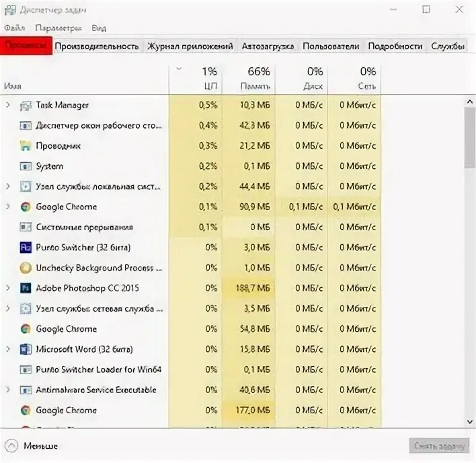Switch to the Подробности tab
This screenshot has height=463, width=476.
point(395,46)
